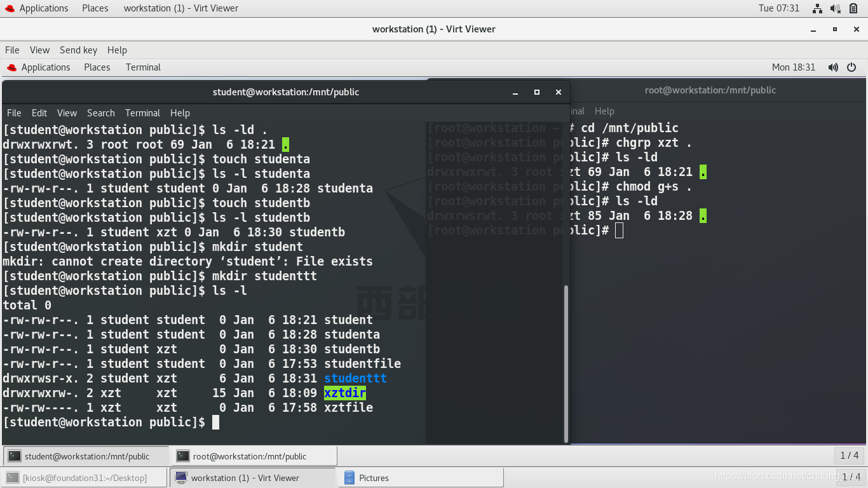The height and width of the screenshot is (488, 868).
Task: Open the guest desktop Places menu
Action: (x=97, y=67)
